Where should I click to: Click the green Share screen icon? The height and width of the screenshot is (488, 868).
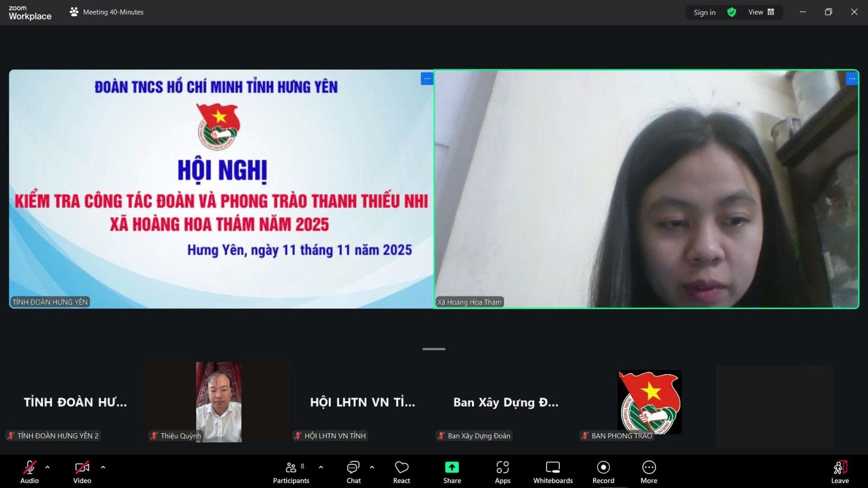[452, 467]
